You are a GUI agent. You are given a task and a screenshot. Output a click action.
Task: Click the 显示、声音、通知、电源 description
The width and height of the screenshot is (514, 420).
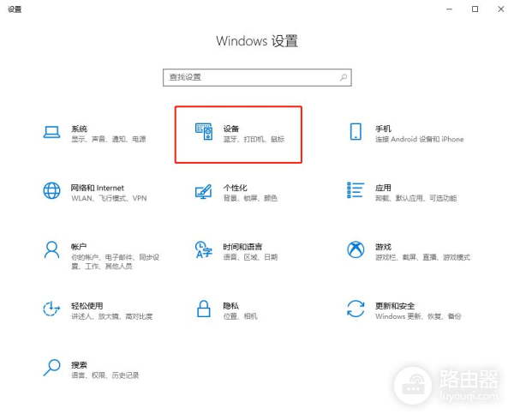pos(109,140)
